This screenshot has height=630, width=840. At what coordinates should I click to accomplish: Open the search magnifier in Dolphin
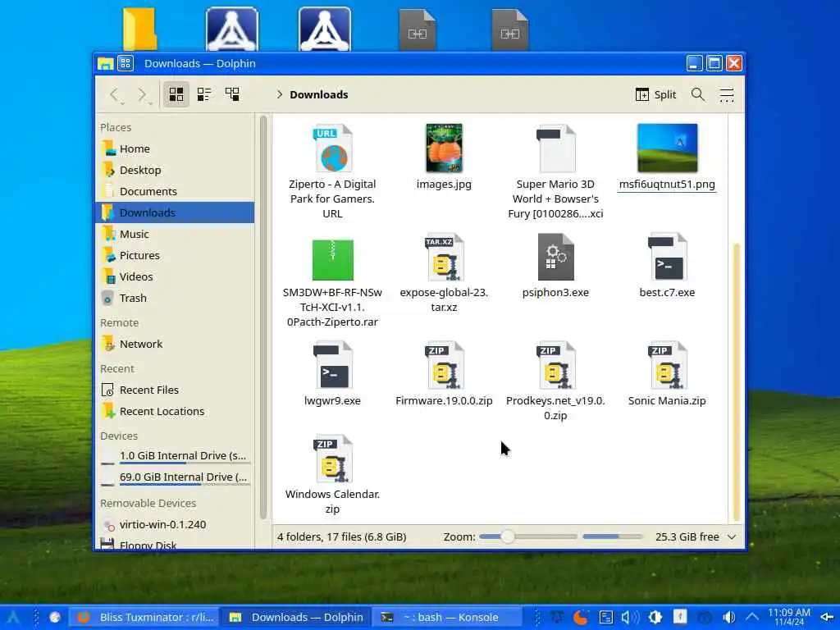tap(697, 95)
